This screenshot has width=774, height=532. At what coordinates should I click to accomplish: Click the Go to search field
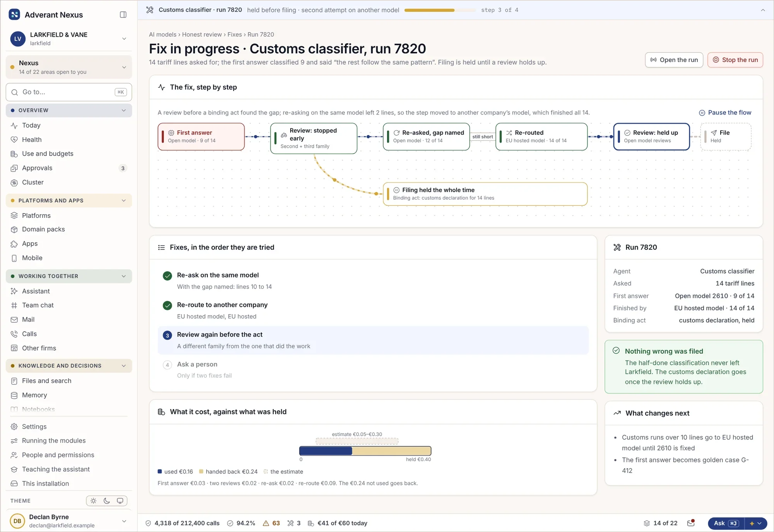[69, 92]
